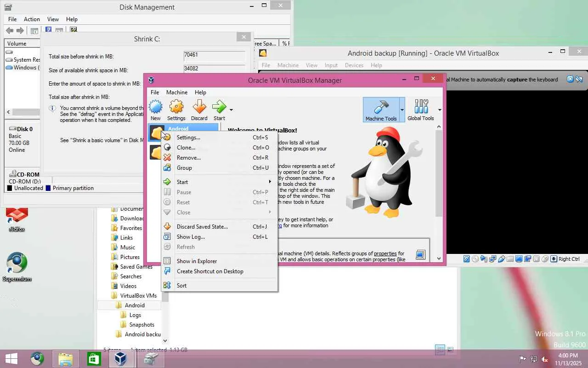
Task: Open the Action menu in Disk Management
Action: (32, 19)
